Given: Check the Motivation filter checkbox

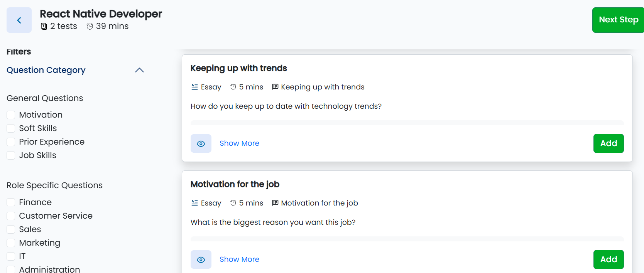Looking at the screenshot, I should coord(11,115).
